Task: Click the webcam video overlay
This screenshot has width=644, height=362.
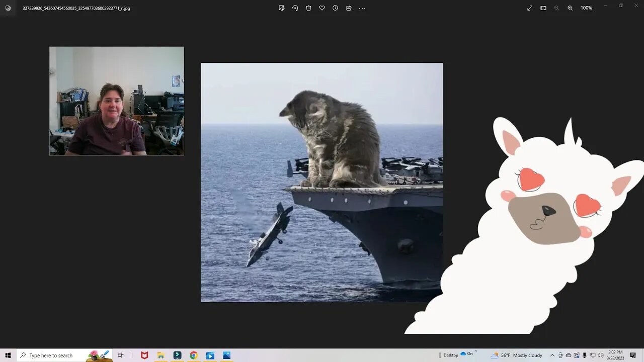Action: 117,101
